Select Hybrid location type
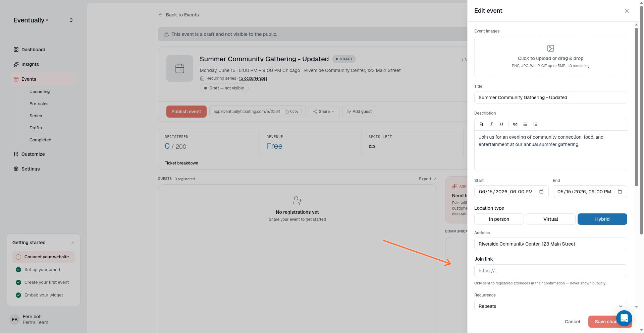 (602, 219)
